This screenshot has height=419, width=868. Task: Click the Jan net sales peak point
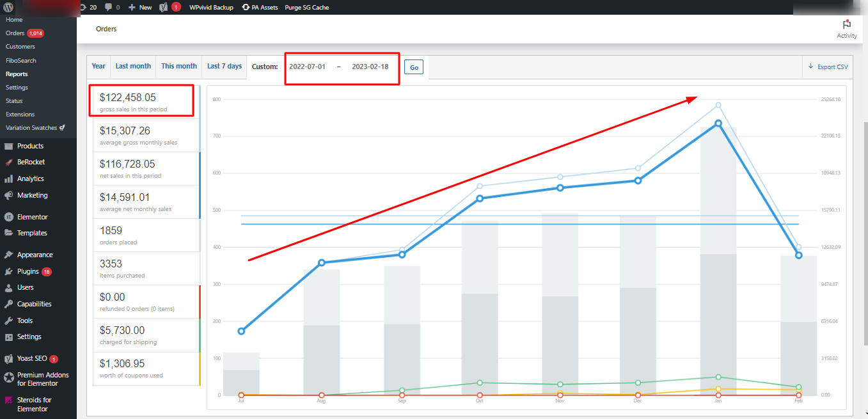718,123
